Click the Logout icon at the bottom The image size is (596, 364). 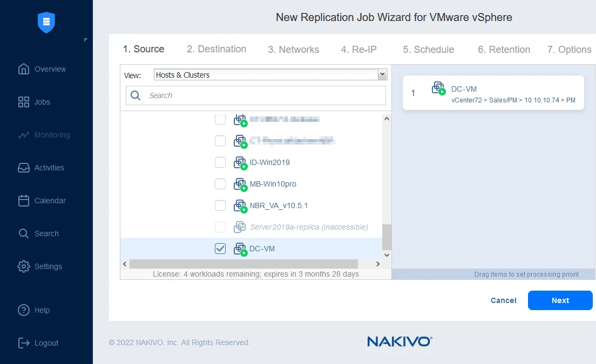[23, 343]
